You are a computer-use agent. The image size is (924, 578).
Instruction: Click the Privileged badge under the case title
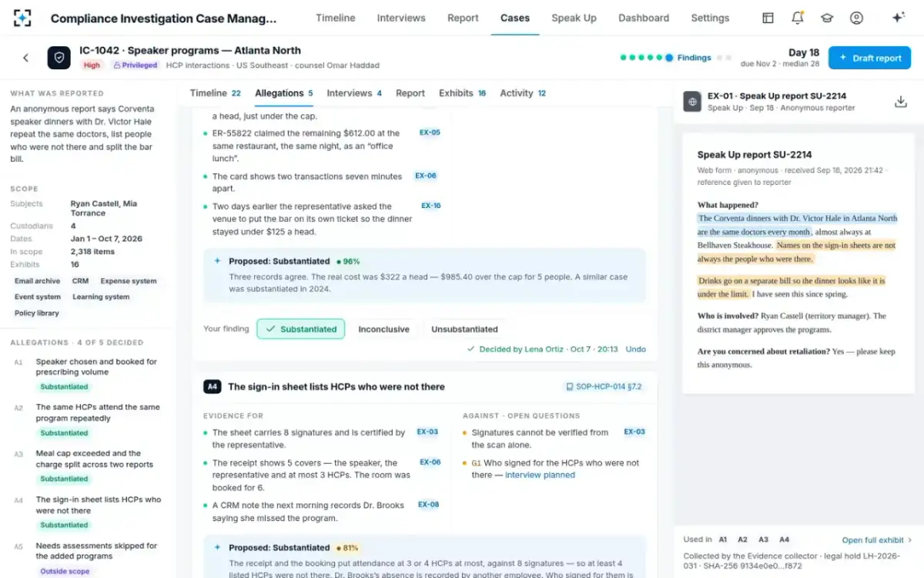click(x=135, y=66)
